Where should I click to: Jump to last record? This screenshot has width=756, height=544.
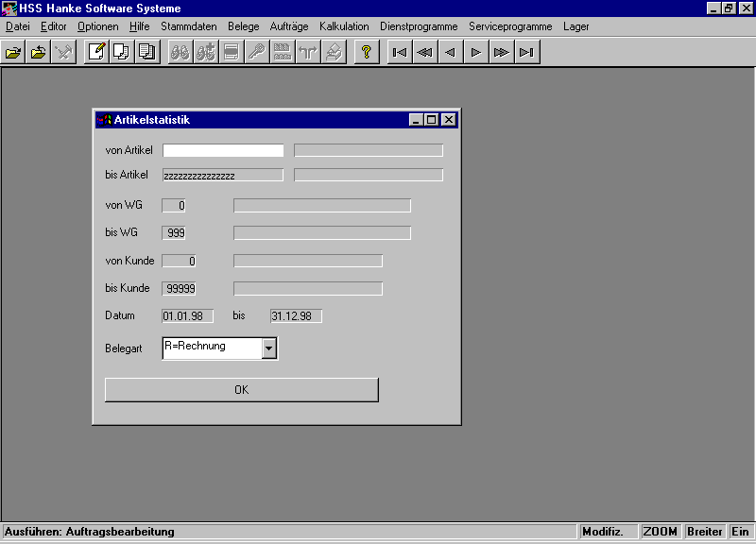point(526,52)
